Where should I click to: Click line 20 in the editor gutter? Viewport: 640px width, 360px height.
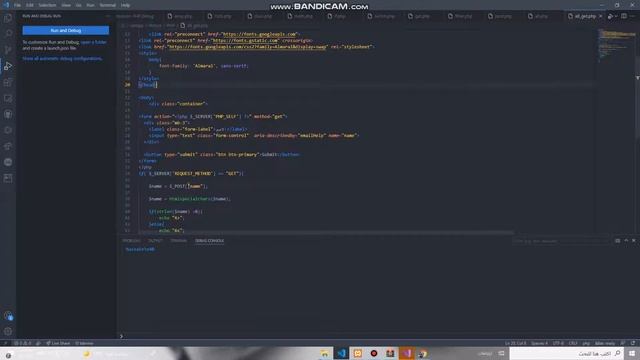[127, 85]
